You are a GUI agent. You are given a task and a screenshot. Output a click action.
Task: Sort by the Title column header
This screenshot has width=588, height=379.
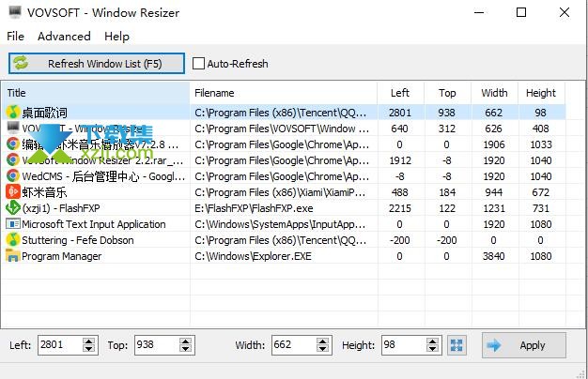point(96,93)
